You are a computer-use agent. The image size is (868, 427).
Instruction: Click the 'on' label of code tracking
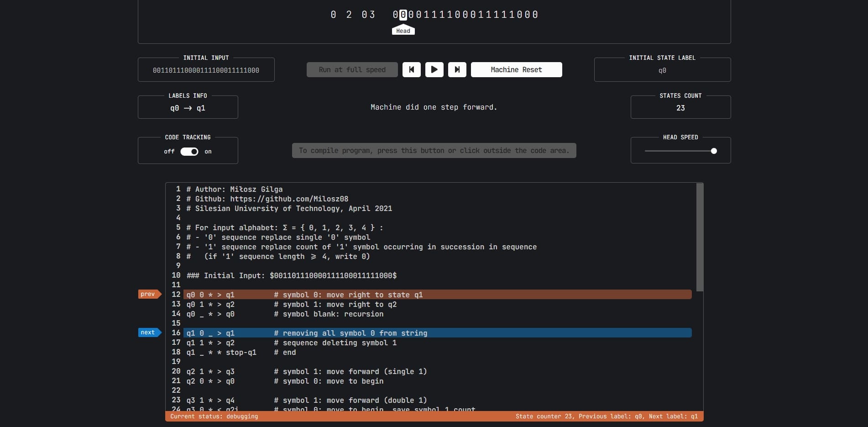[x=208, y=152]
